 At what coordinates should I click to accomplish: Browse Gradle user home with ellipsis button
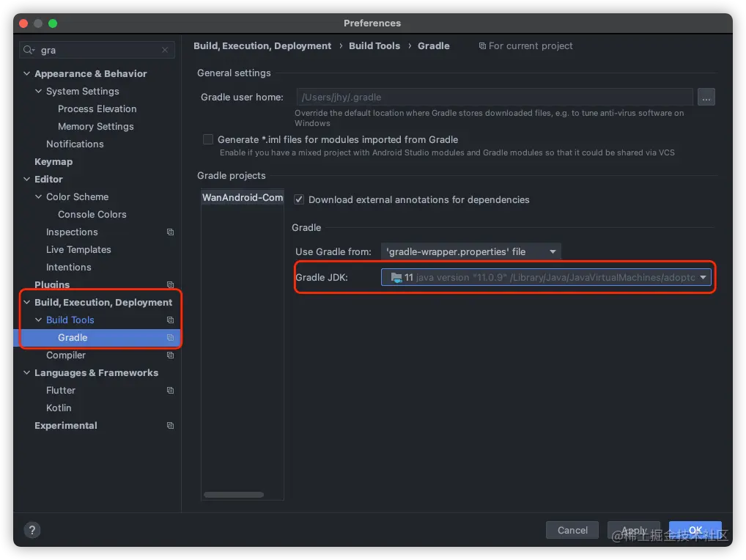pyautogui.click(x=706, y=97)
